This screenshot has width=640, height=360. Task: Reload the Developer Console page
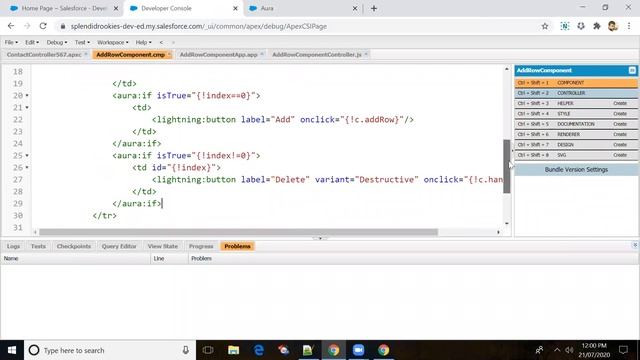[x=43, y=26]
